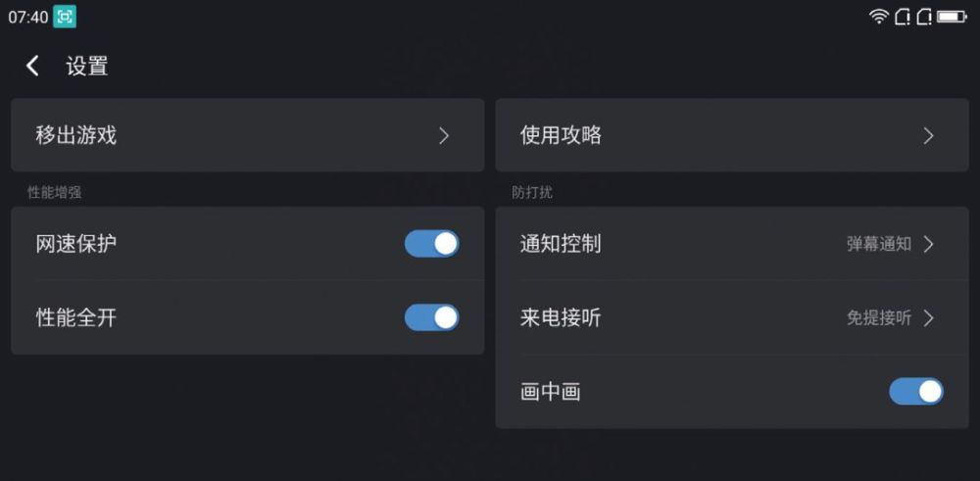Tap the Wi-Fi status icon
Viewport: 980px width, 481px height.
pos(879,17)
